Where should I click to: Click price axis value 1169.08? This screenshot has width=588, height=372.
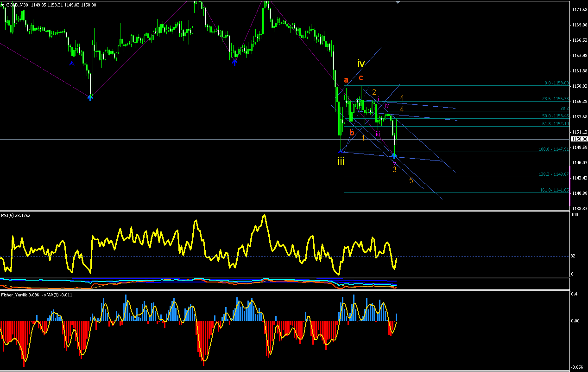tap(580, 25)
